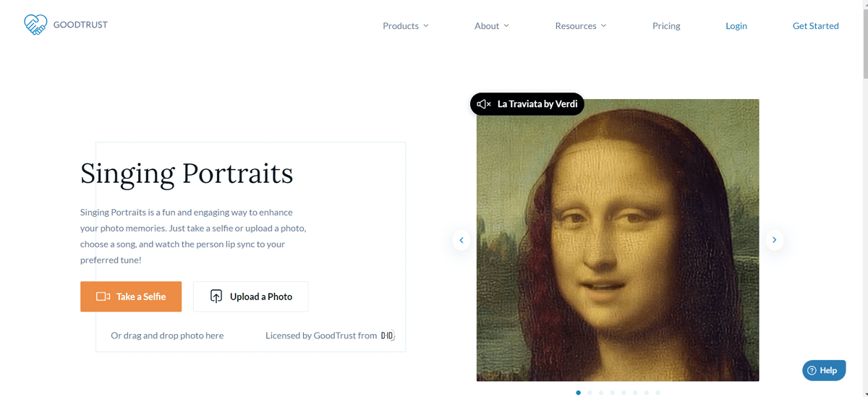Click the page scrollbar down arrow
The height and width of the screenshot is (397, 868).
[864, 393]
